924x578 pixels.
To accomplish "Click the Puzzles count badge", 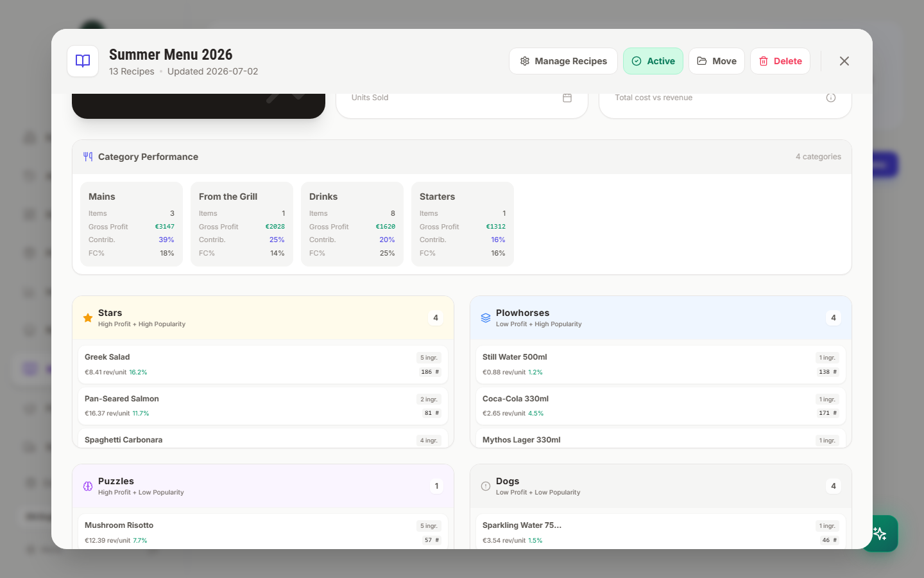I will tap(436, 486).
